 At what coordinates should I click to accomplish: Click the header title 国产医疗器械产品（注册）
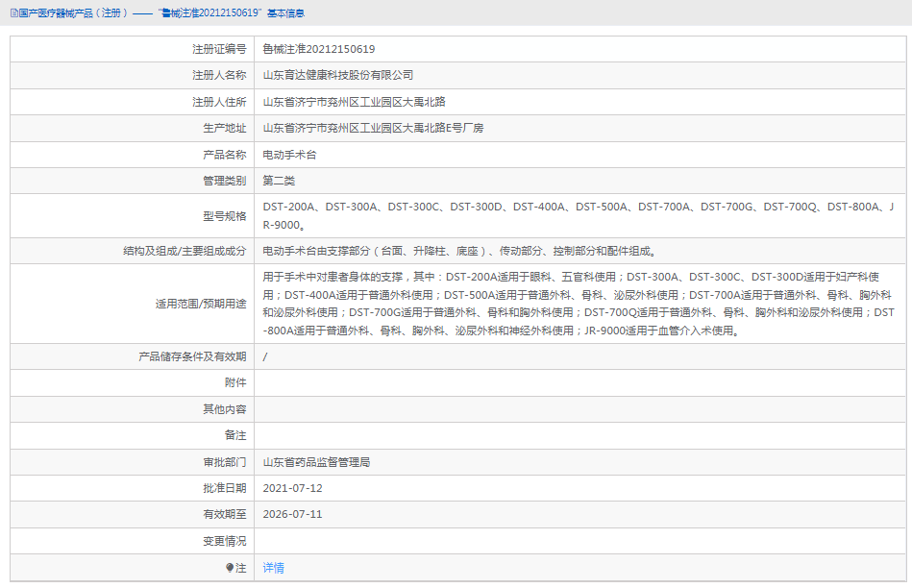click(73, 12)
